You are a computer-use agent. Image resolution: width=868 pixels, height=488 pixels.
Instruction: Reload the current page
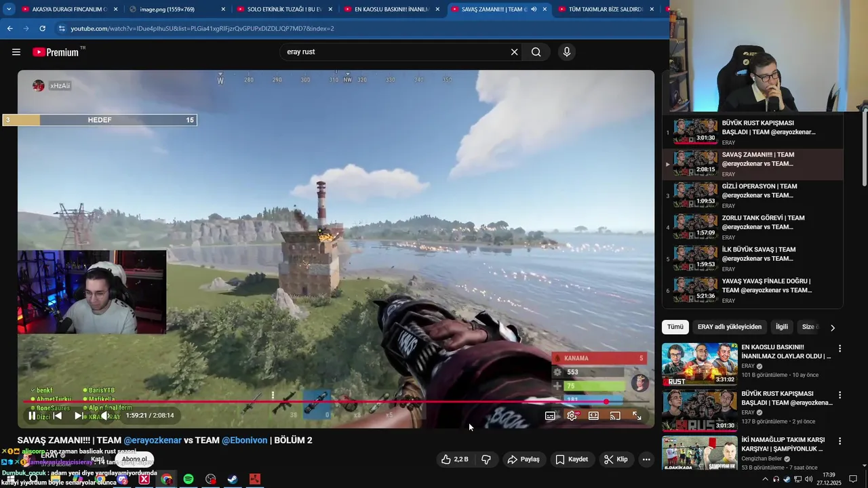[42, 28]
